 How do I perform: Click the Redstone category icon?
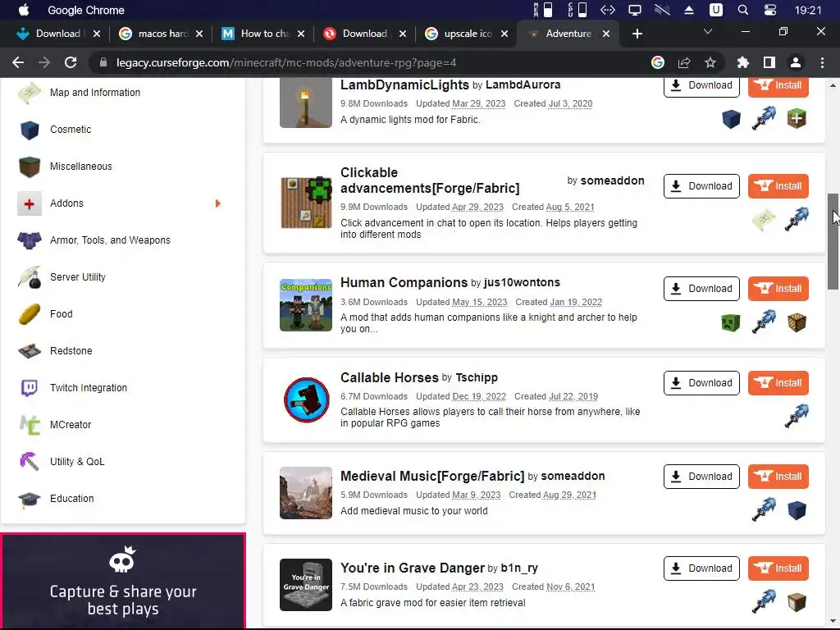pos(30,351)
